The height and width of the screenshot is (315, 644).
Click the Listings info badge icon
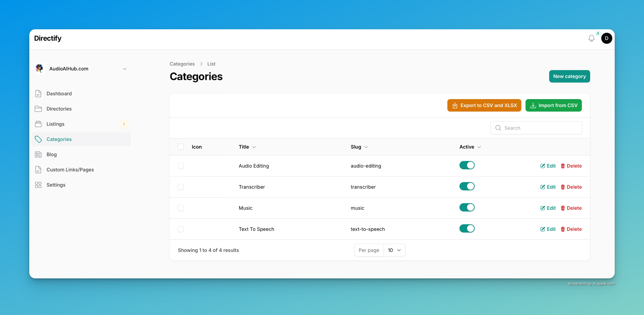(x=124, y=124)
